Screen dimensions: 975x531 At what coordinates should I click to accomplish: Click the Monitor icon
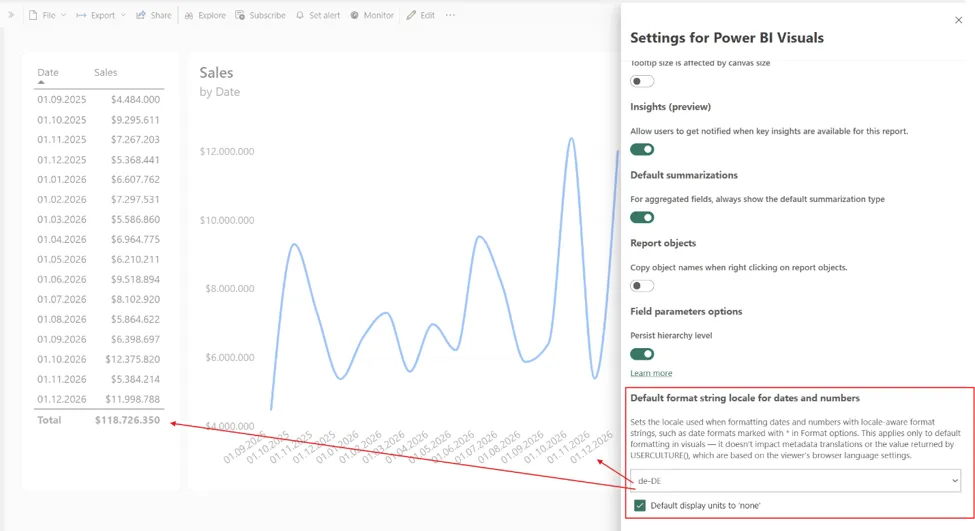pos(354,15)
